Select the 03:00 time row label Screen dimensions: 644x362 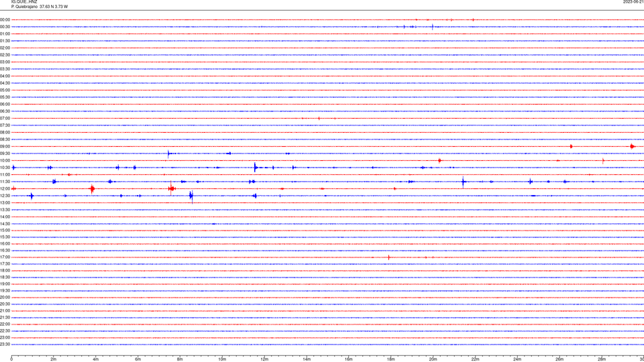(x=5, y=62)
